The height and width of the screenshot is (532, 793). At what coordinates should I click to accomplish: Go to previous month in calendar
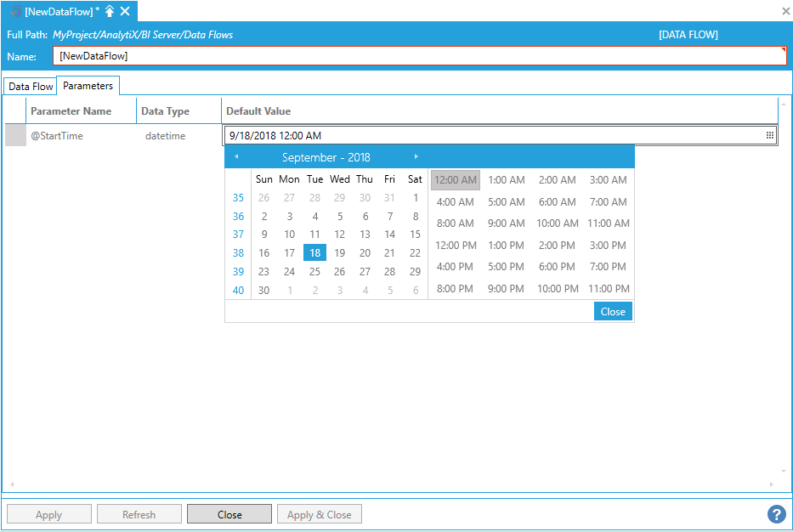click(x=236, y=156)
